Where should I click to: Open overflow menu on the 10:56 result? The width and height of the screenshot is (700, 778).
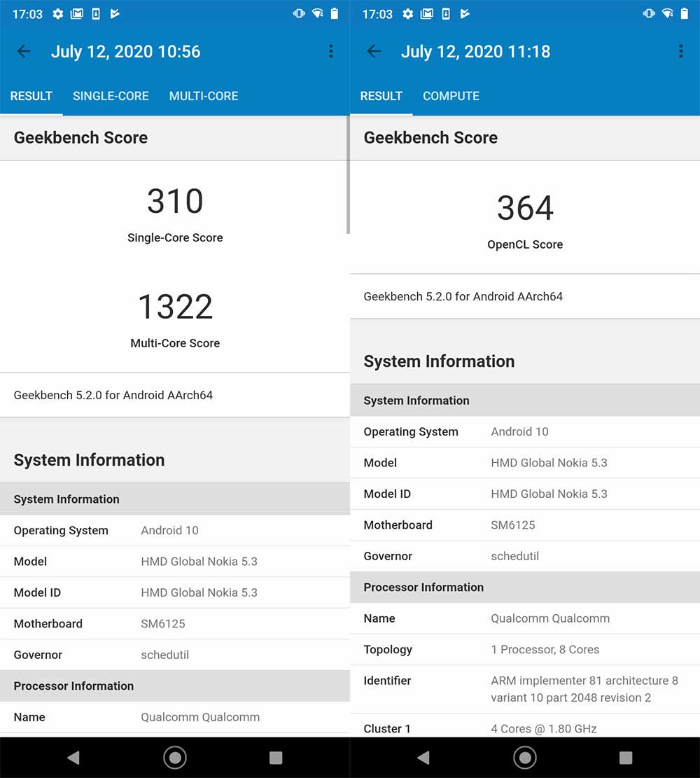click(330, 51)
